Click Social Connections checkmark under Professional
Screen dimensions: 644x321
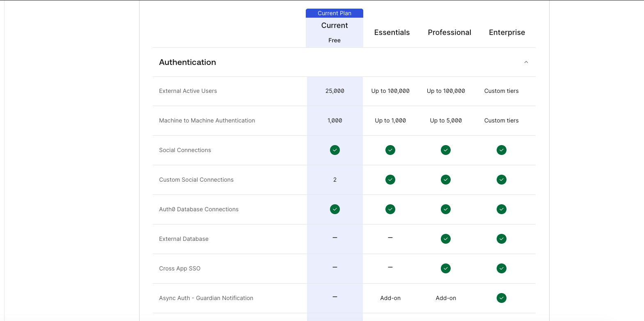(446, 150)
